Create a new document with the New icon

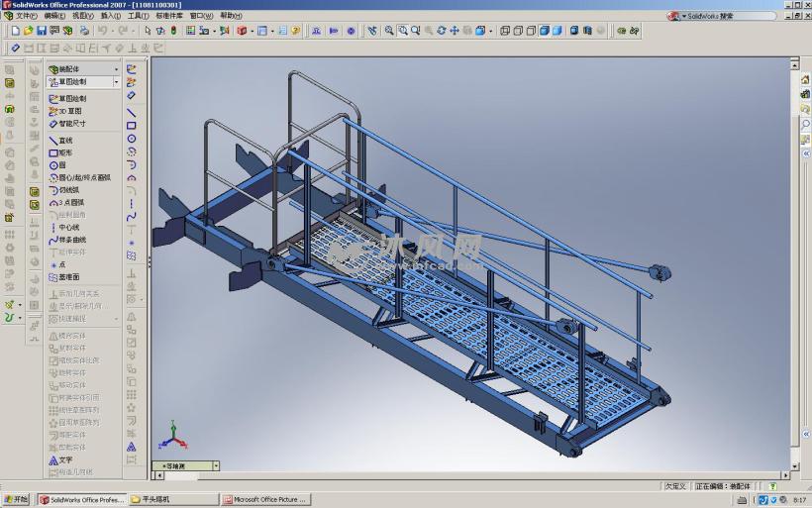16,31
